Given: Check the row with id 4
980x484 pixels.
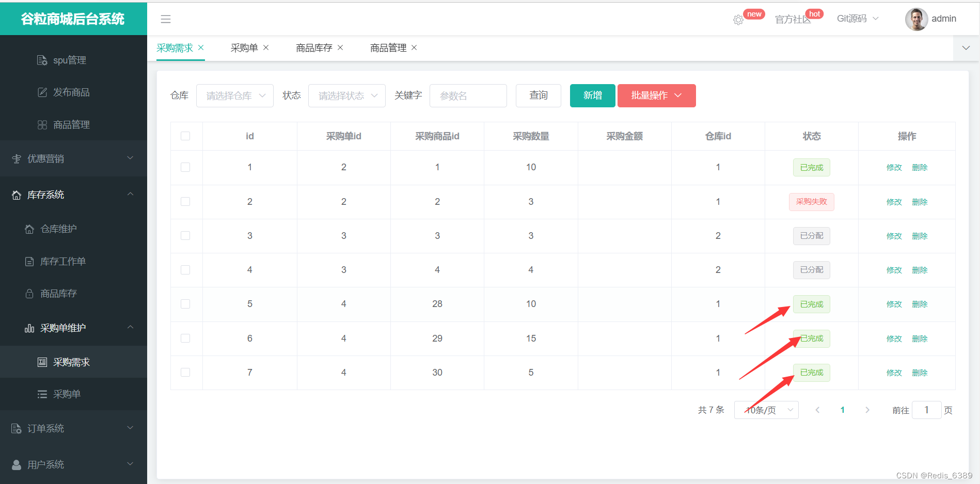Looking at the screenshot, I should [x=185, y=270].
